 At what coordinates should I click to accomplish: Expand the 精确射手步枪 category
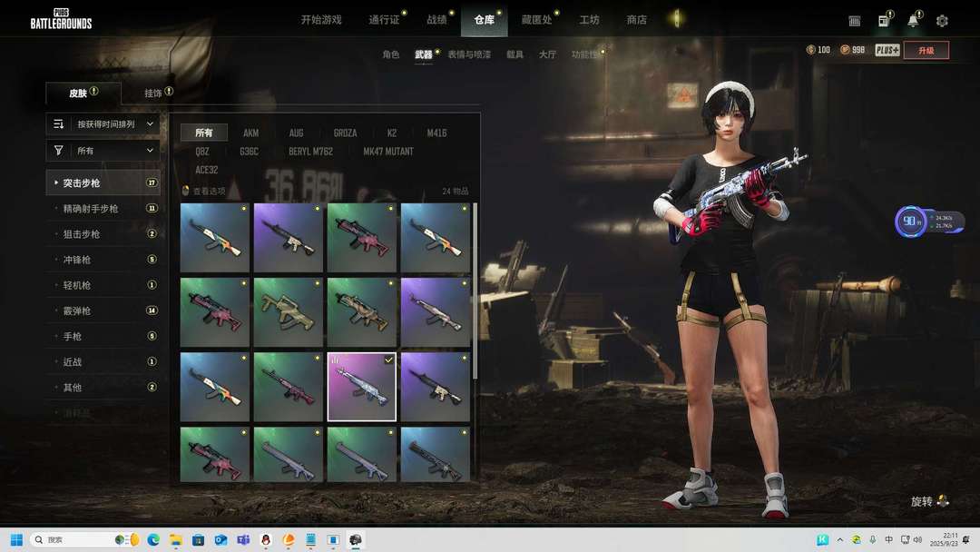coord(103,208)
